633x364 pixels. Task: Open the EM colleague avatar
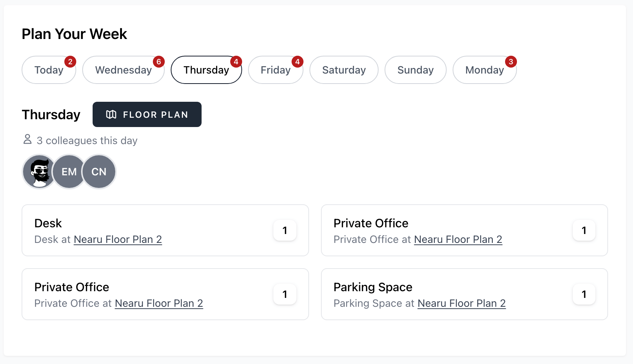(69, 172)
